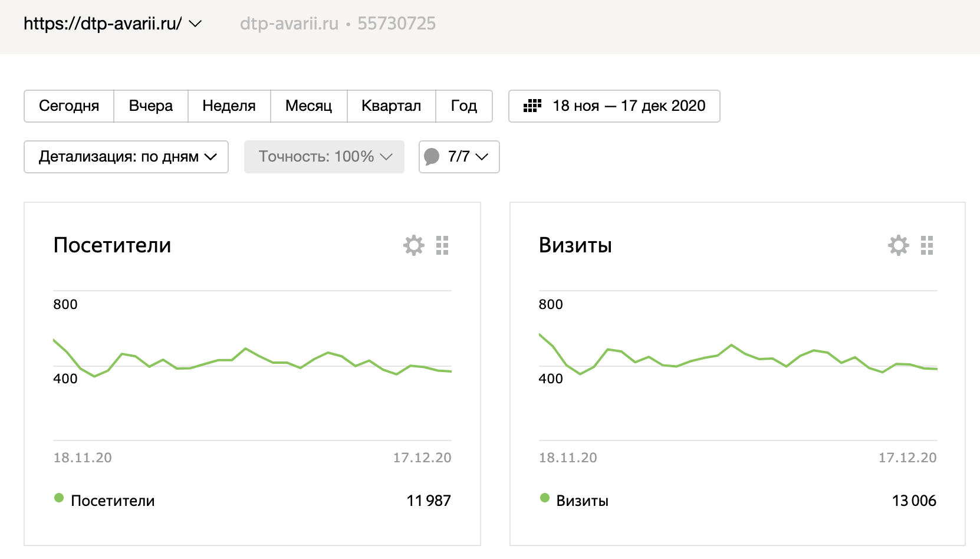
Task: Expand the site URL dropdown chevron
Action: coord(195,24)
